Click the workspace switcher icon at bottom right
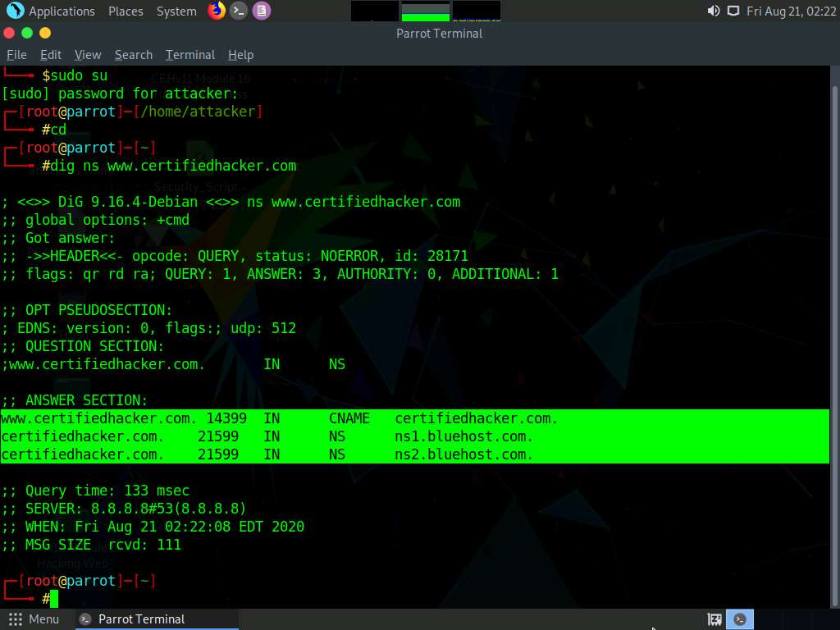 pyautogui.click(x=714, y=619)
